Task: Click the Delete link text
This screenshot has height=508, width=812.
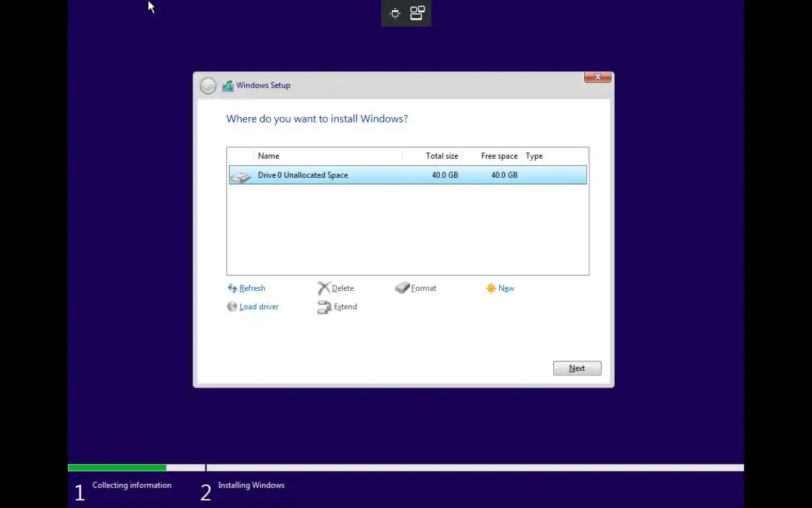Action: click(343, 288)
